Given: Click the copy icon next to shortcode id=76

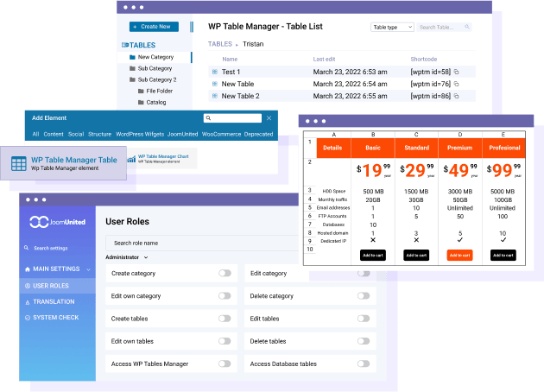Looking at the screenshot, I should coord(457,84).
